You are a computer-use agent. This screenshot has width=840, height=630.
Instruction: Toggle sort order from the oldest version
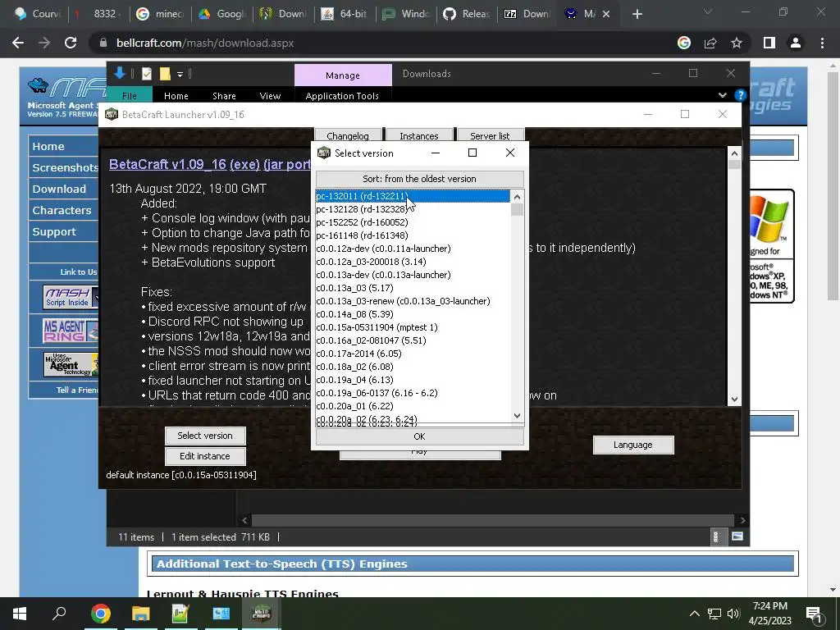(419, 179)
